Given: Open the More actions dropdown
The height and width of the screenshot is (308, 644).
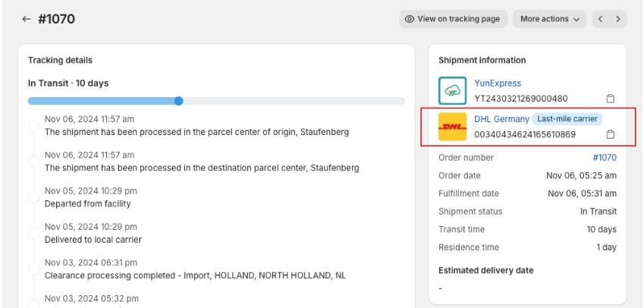Looking at the screenshot, I should tap(549, 19).
